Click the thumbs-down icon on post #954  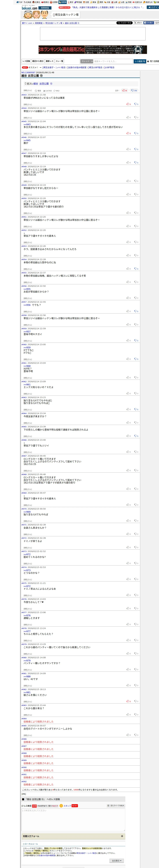[x=135, y=269]
